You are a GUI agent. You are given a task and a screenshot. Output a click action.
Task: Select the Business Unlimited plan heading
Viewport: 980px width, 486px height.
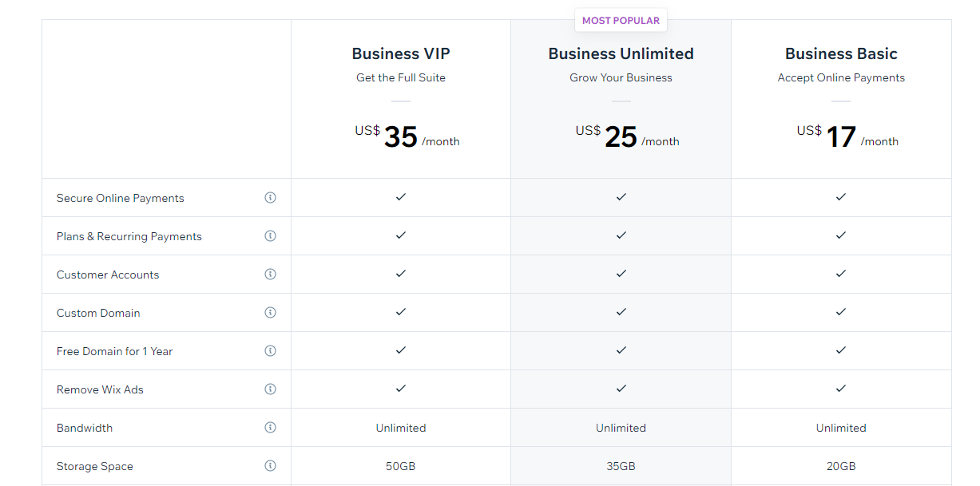pyautogui.click(x=621, y=53)
